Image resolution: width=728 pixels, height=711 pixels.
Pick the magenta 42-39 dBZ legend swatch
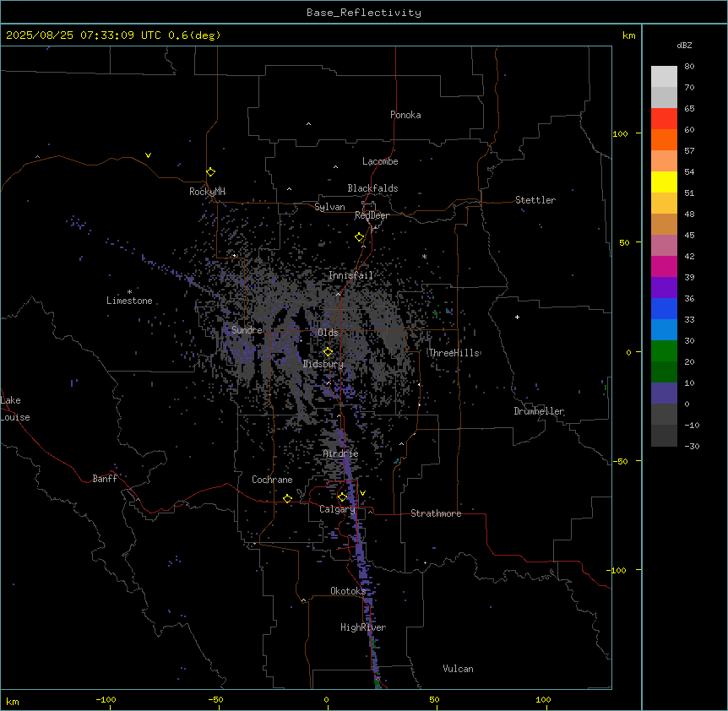[x=664, y=266]
